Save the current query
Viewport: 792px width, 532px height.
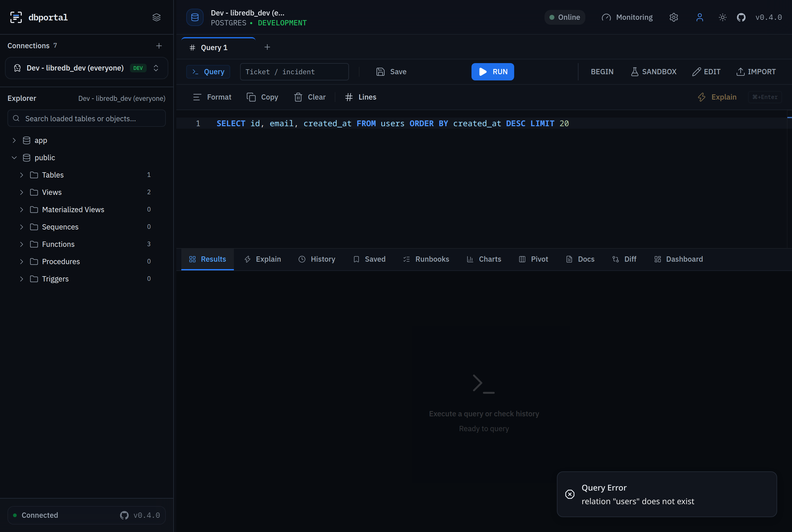391,71
